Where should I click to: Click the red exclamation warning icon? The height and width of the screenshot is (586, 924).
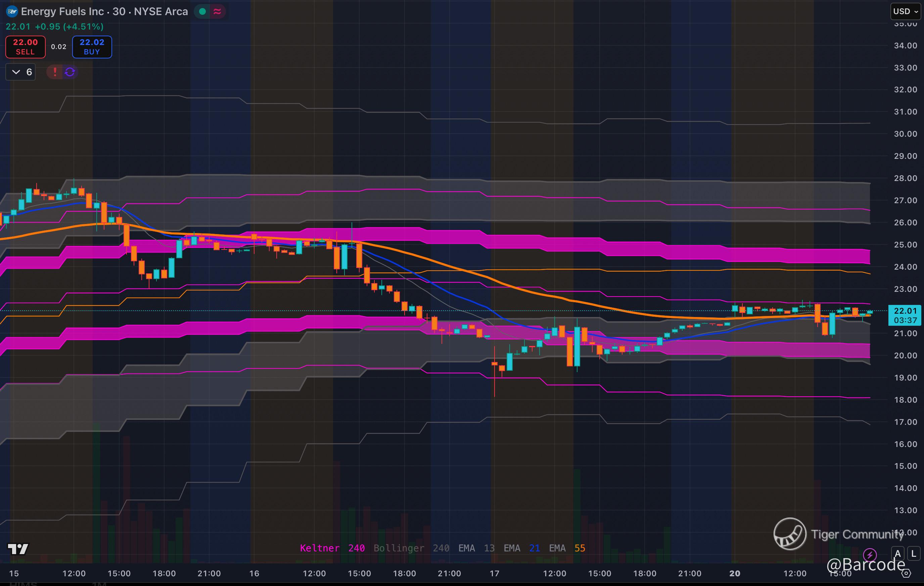55,72
